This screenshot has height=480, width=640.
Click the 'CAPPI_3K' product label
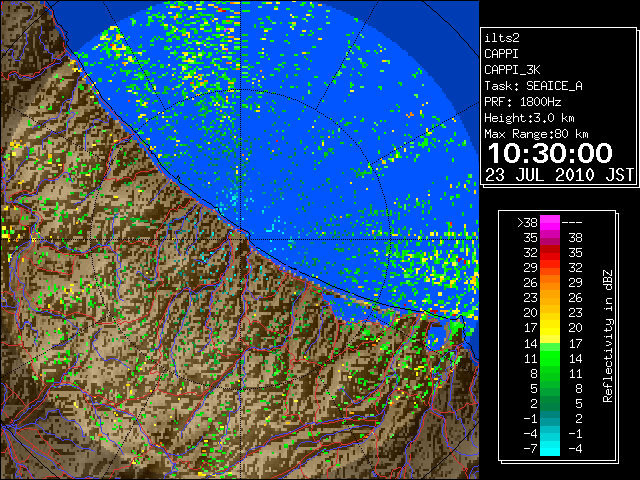pos(512,70)
